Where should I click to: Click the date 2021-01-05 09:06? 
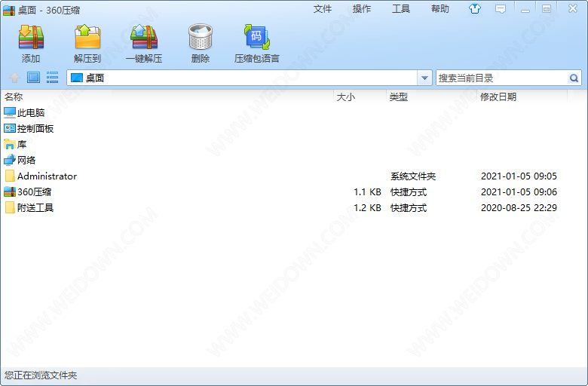[x=519, y=192]
